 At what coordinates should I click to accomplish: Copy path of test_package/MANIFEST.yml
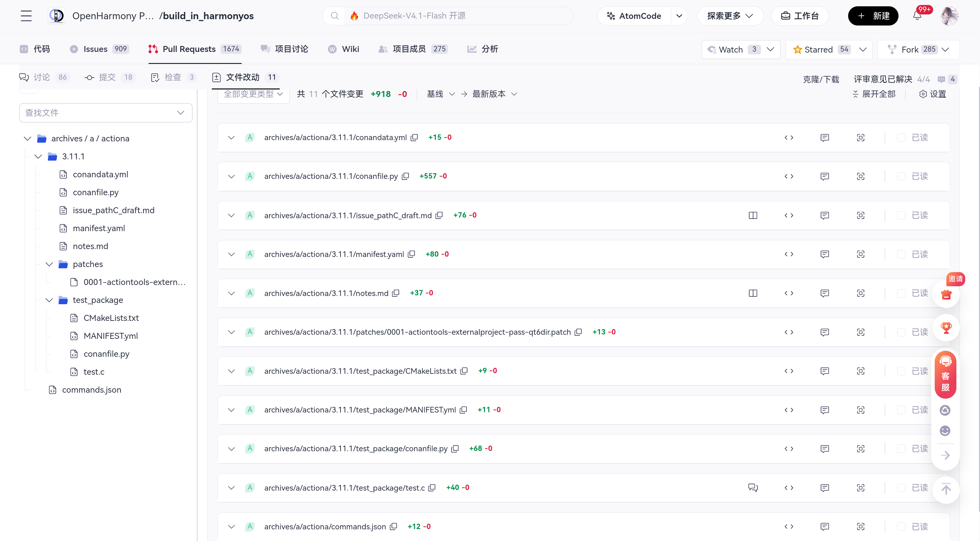pyautogui.click(x=463, y=410)
